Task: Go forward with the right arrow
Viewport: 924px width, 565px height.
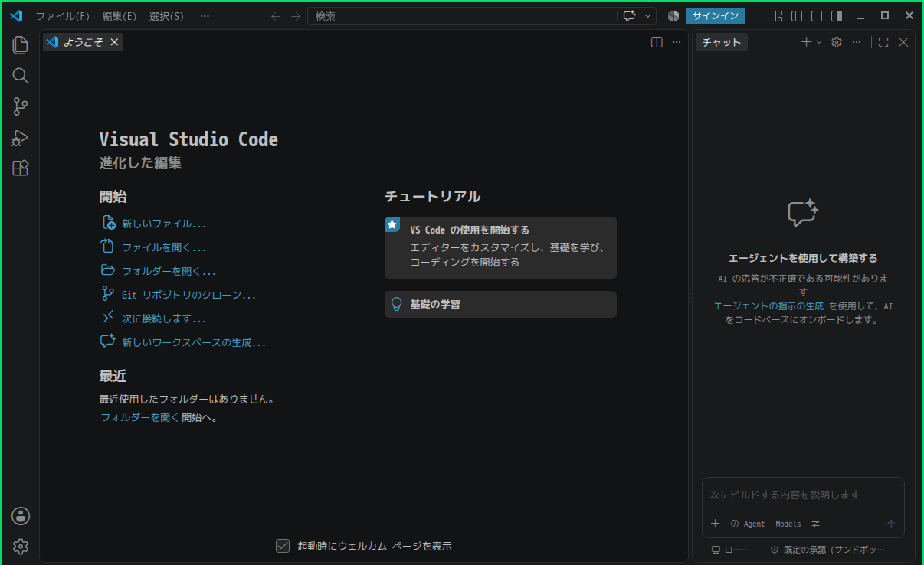Action: coord(296,16)
